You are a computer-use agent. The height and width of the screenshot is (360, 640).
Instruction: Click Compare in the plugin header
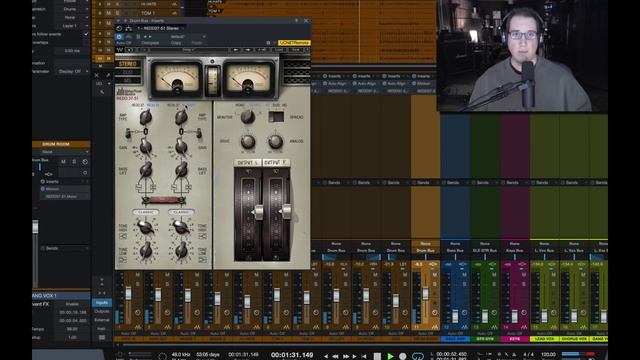coord(150,43)
